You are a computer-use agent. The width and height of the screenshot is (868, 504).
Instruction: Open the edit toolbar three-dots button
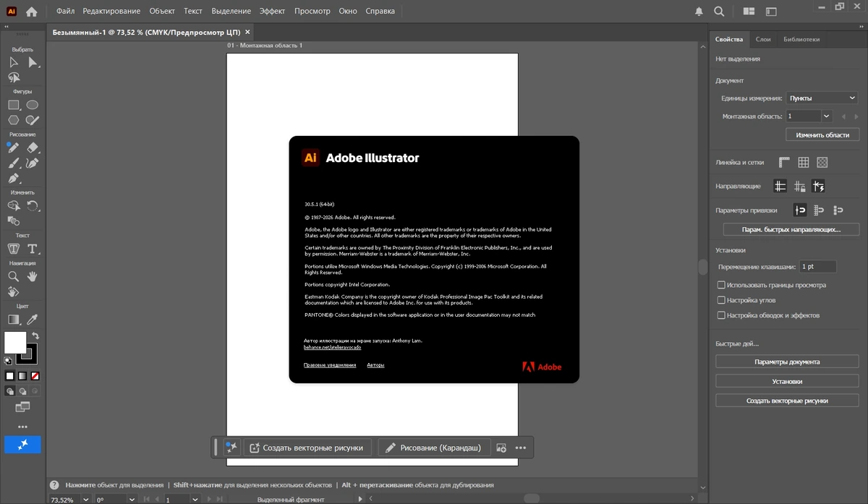click(22, 427)
